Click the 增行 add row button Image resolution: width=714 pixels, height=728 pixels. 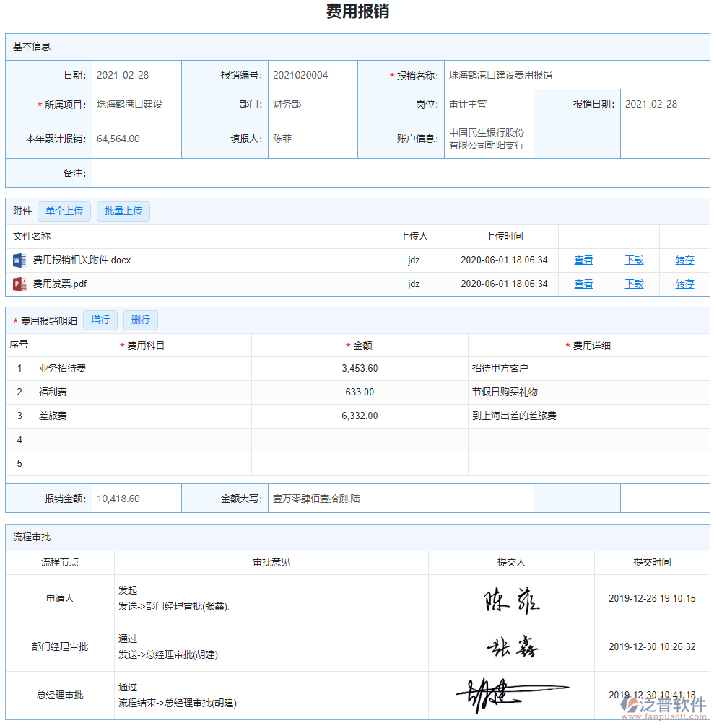pyautogui.click(x=100, y=320)
